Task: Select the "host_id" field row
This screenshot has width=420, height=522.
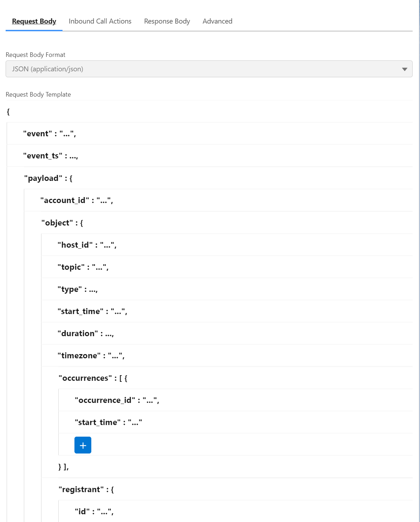Action: tap(87, 245)
